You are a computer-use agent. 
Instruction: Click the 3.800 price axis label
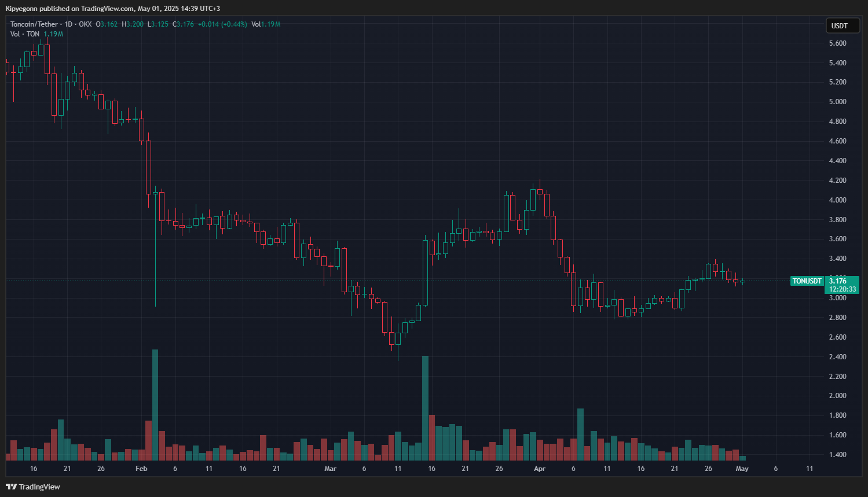(x=837, y=220)
